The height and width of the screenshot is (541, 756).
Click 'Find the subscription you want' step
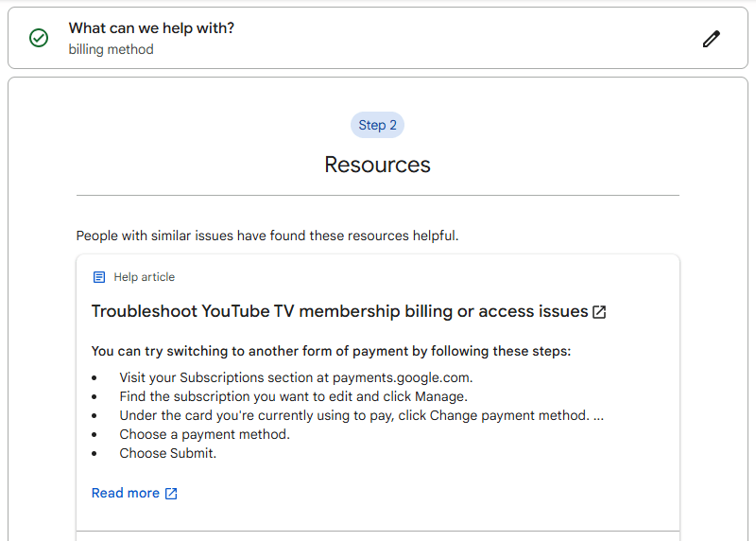(x=294, y=396)
